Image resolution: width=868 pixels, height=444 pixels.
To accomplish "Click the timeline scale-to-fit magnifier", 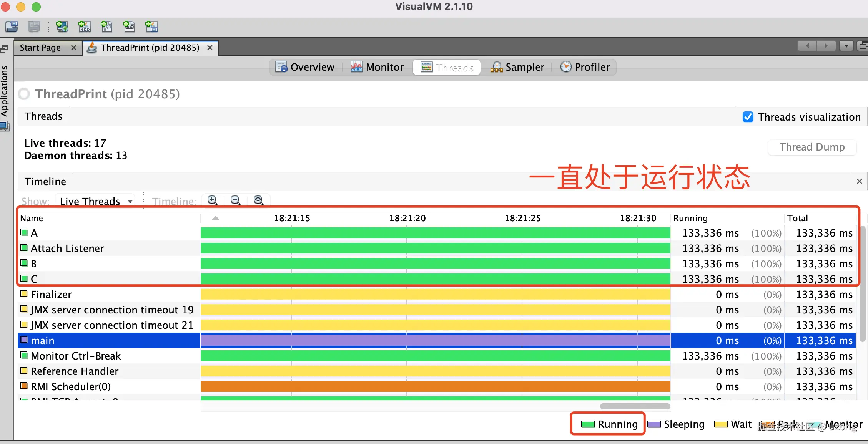I will (259, 200).
